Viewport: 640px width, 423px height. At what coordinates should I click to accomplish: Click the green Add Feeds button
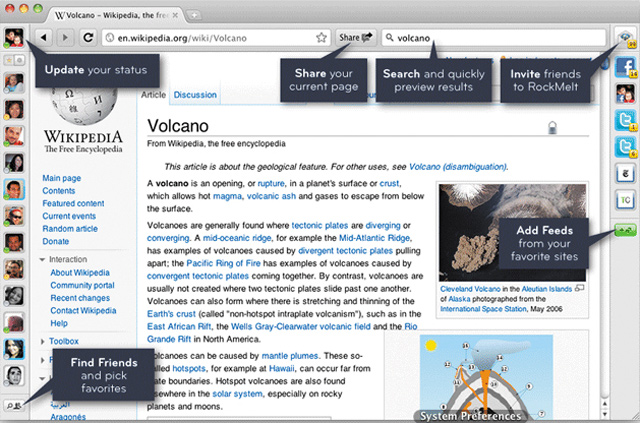click(625, 231)
